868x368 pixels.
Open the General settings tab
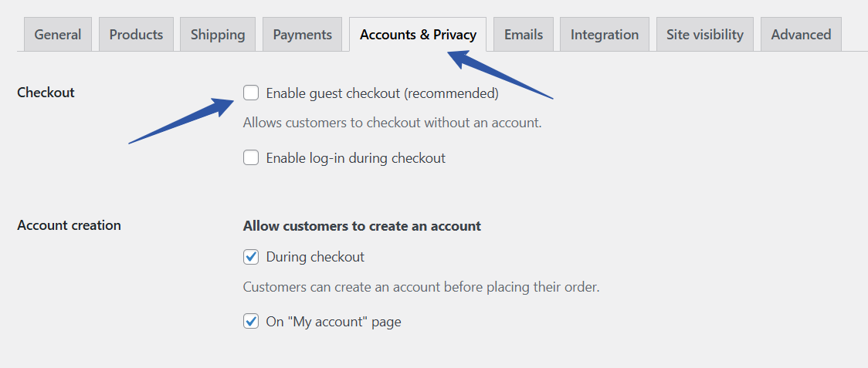(x=58, y=35)
